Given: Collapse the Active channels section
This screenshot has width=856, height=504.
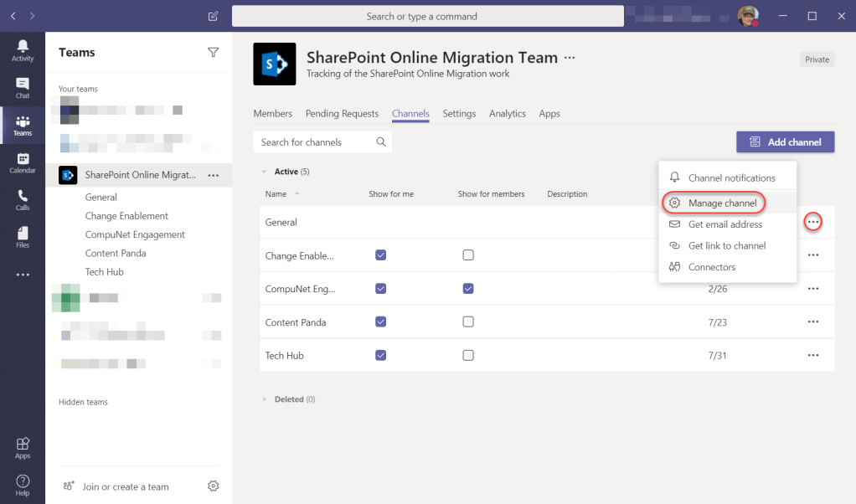Looking at the screenshot, I should (x=266, y=172).
